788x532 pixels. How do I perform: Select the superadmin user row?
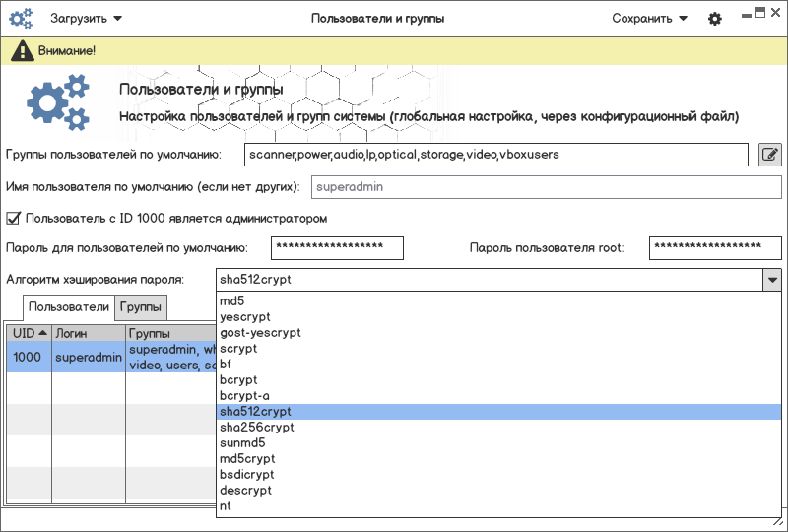89,357
